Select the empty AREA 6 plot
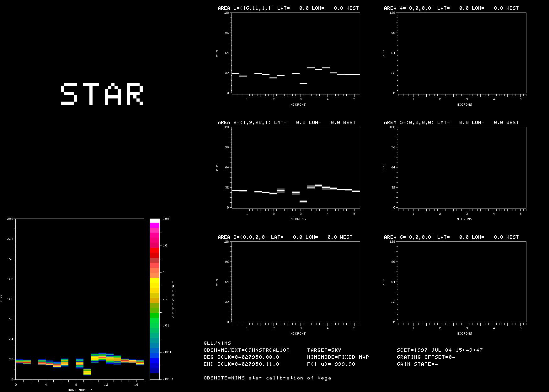 click(462, 282)
